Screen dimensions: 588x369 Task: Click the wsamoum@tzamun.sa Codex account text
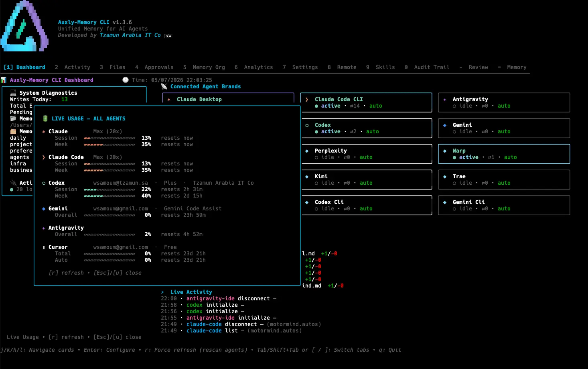pyautogui.click(x=121, y=183)
